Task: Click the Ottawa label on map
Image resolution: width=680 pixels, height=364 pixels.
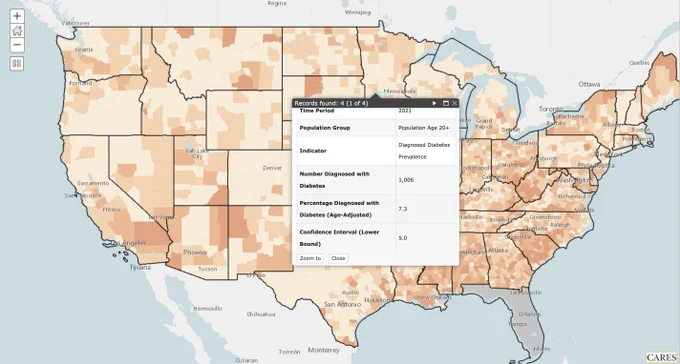Action: [x=588, y=84]
